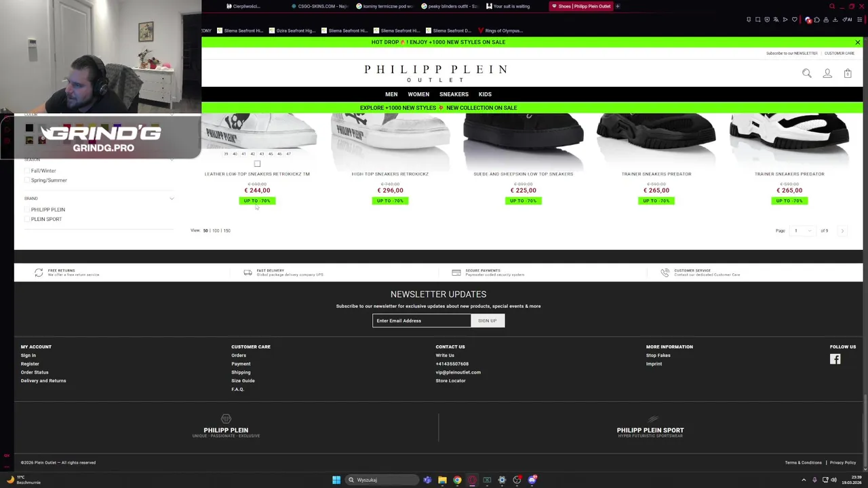Open the Rings of Olympus bookmark
Image resolution: width=868 pixels, height=488 pixels.
500,30
